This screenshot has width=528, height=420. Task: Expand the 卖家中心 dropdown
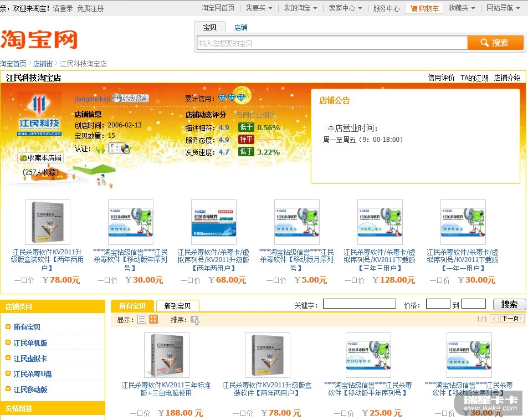coord(345,8)
